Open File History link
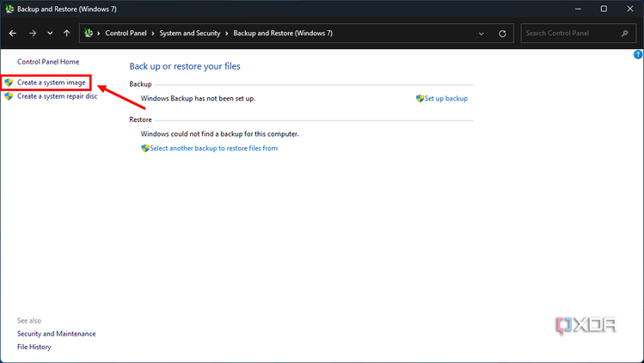The width and height of the screenshot is (644, 363). coord(34,347)
